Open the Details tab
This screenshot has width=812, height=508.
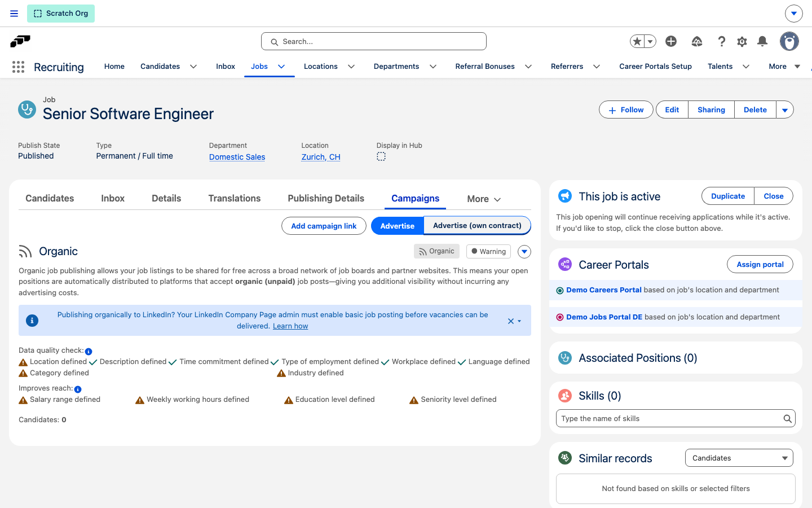point(166,199)
